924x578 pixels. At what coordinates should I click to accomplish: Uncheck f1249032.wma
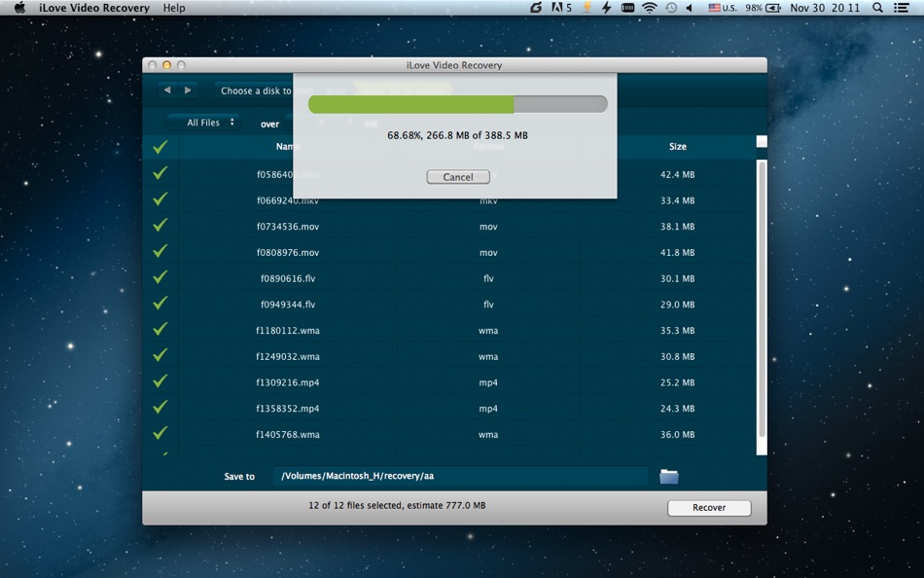tap(160, 355)
